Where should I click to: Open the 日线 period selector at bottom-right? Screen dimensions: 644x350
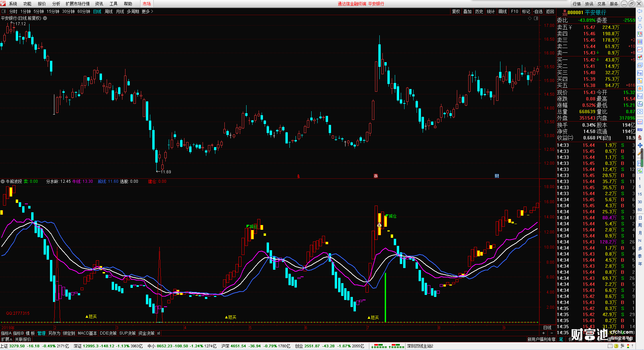547,327
